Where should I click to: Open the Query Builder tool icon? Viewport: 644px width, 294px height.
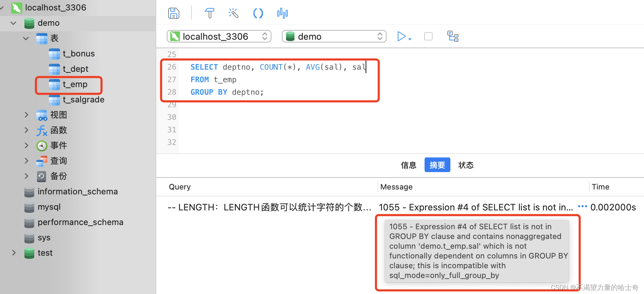coord(209,13)
